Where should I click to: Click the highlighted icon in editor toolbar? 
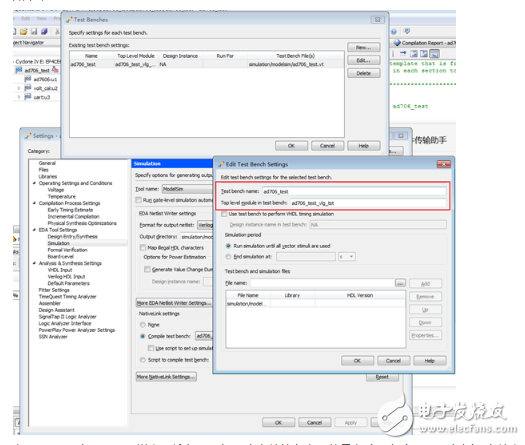[x=434, y=53]
